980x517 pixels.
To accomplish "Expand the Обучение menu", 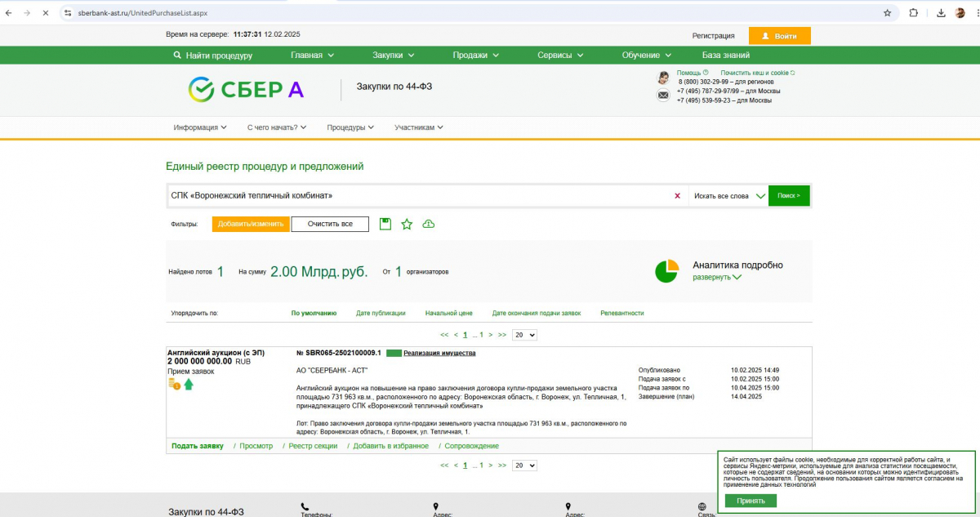I will [x=647, y=56].
